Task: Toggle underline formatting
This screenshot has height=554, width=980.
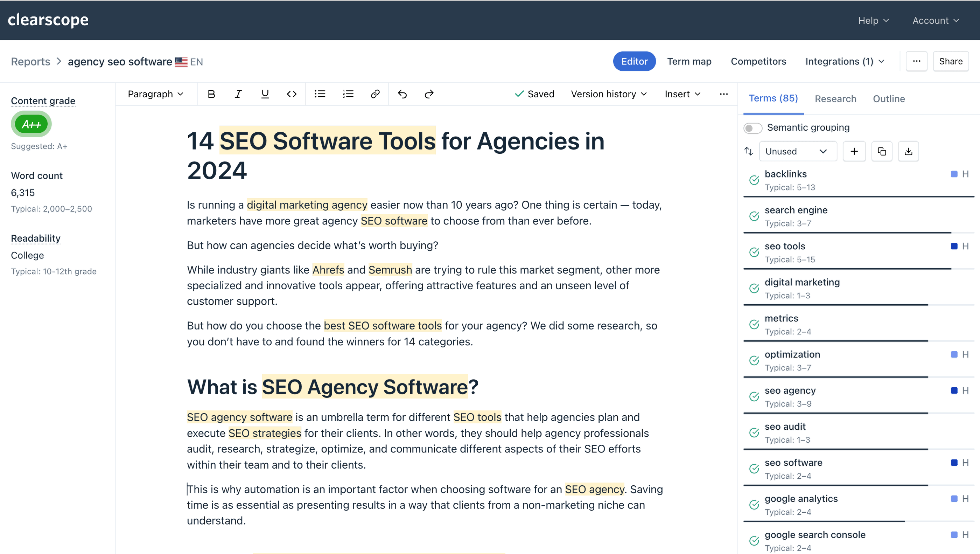Action: pyautogui.click(x=265, y=94)
